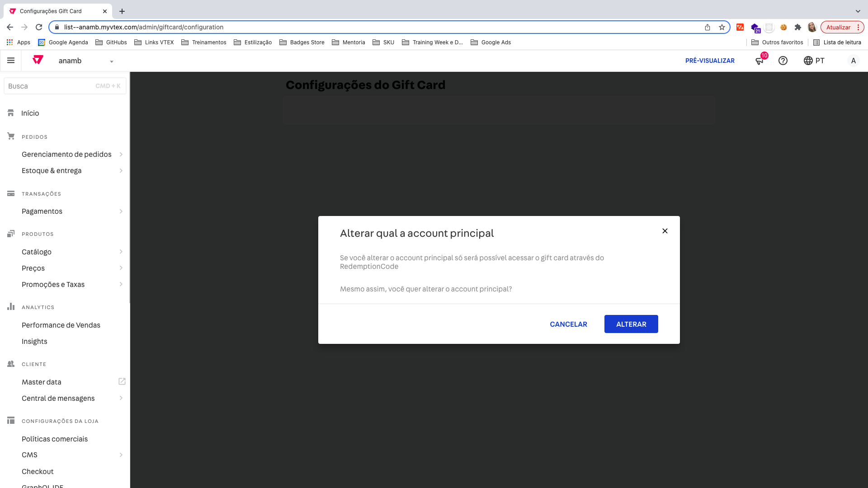Reload the page icon

pos(39,27)
